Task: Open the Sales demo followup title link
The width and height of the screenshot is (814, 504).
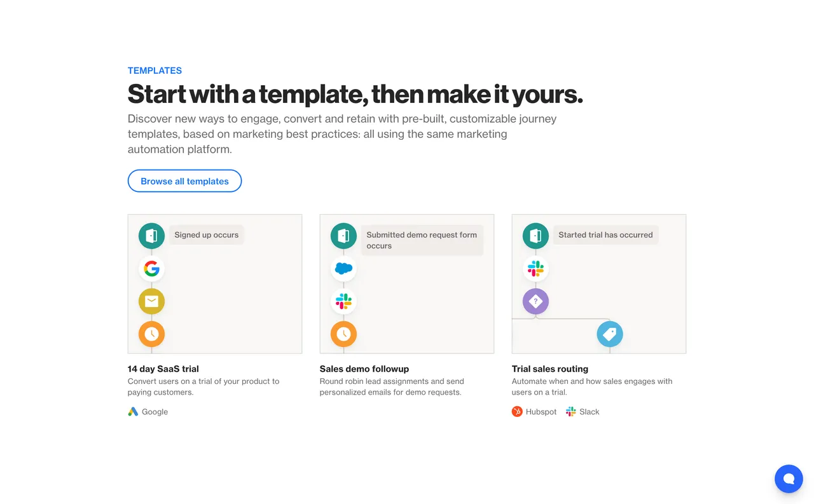Action: (x=364, y=369)
